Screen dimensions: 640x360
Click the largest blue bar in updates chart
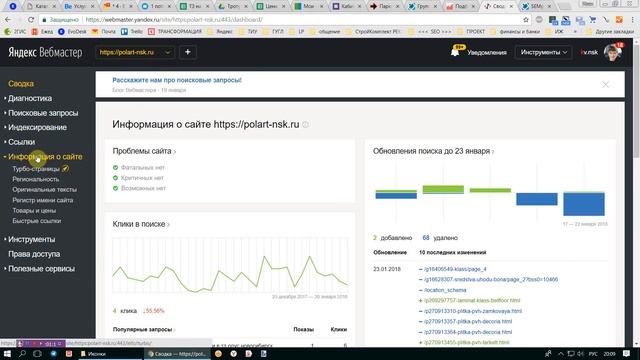584,204
